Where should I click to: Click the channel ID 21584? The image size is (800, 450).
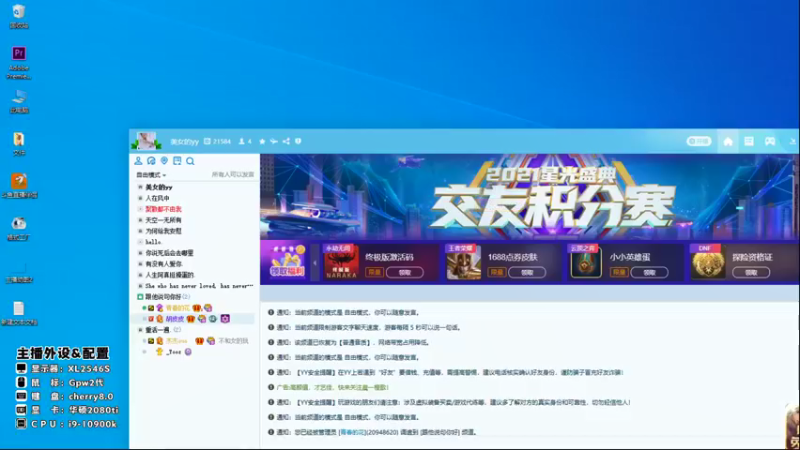tap(218, 141)
